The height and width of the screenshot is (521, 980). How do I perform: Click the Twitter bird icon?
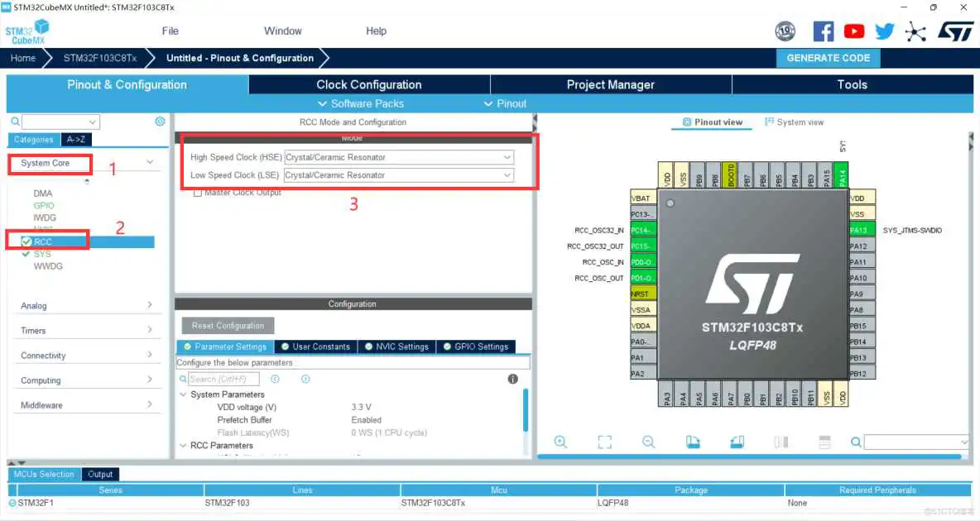click(884, 31)
